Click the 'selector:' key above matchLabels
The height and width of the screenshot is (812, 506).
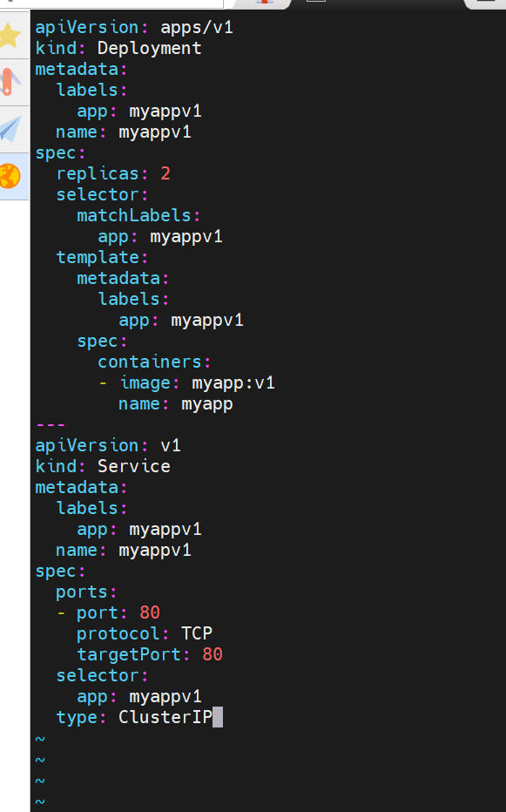[102, 194]
